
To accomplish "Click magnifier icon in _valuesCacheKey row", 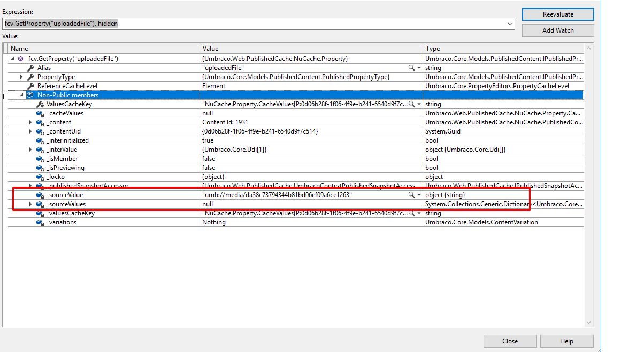I will (x=411, y=213).
